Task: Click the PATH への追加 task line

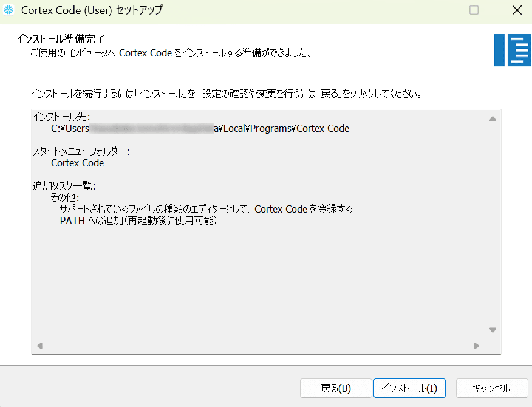Action: (138, 221)
